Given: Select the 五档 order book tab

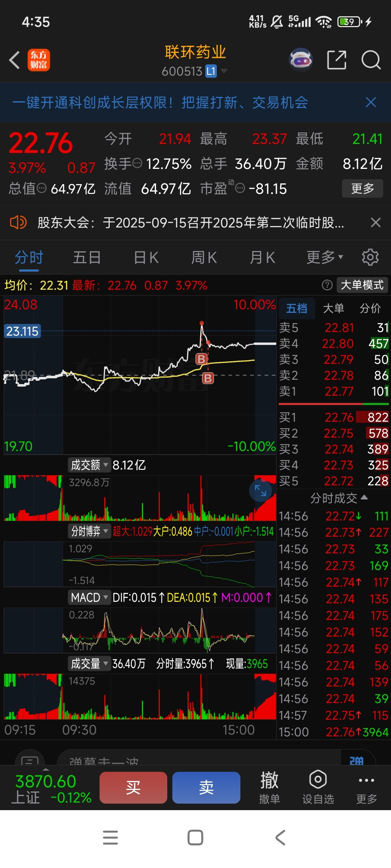Looking at the screenshot, I should tap(297, 308).
